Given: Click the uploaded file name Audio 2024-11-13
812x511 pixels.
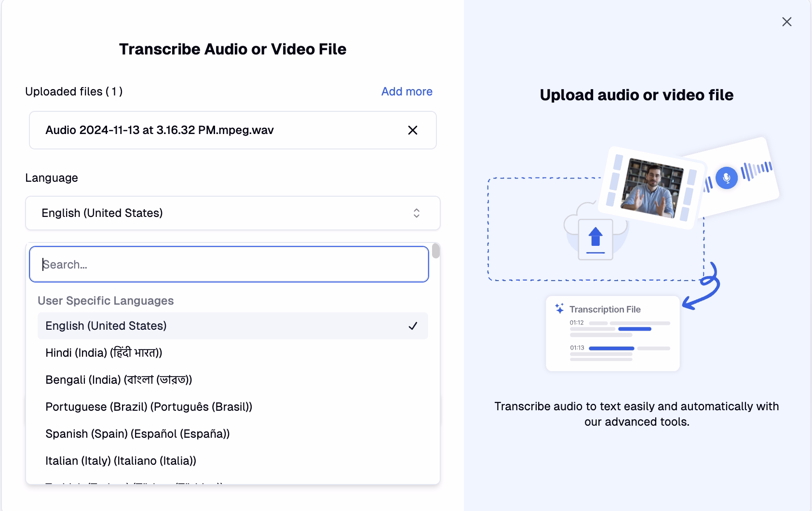Looking at the screenshot, I should (x=160, y=130).
